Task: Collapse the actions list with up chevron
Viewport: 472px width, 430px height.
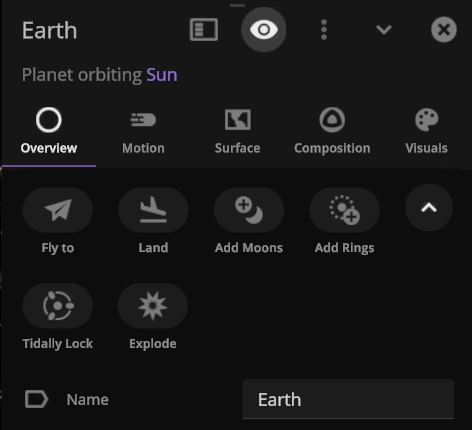Action: (x=429, y=208)
